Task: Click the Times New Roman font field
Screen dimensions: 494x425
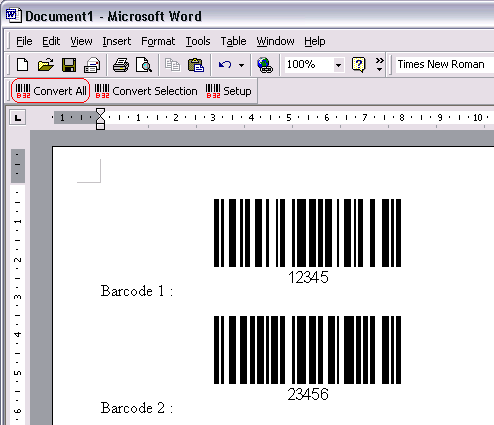Action: point(443,64)
